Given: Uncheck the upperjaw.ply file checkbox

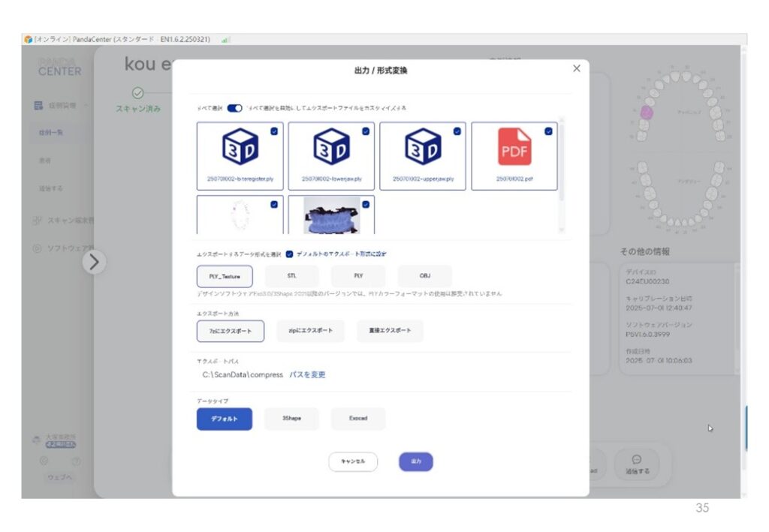Looking at the screenshot, I should 457,131.
